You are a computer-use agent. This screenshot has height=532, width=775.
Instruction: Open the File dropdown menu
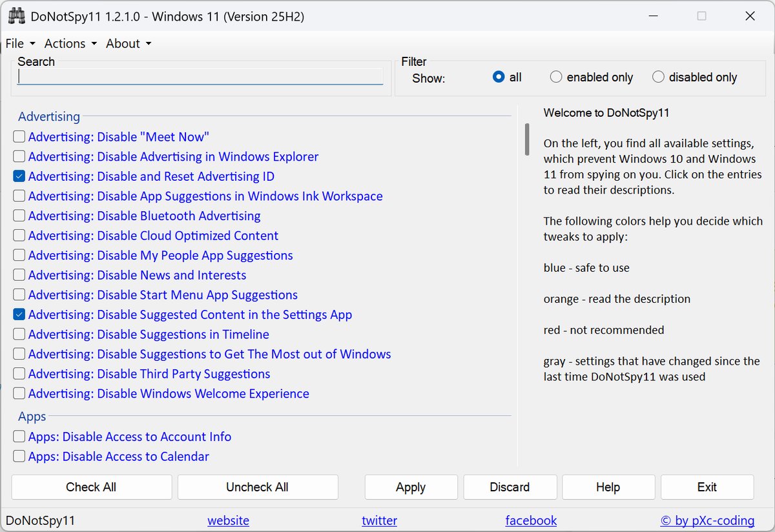(20, 44)
